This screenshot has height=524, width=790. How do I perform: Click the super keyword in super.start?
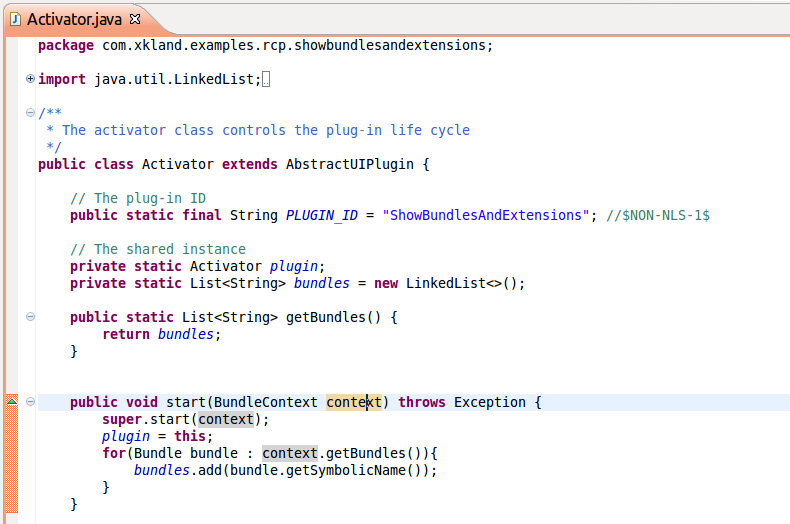pyautogui.click(x=122, y=419)
